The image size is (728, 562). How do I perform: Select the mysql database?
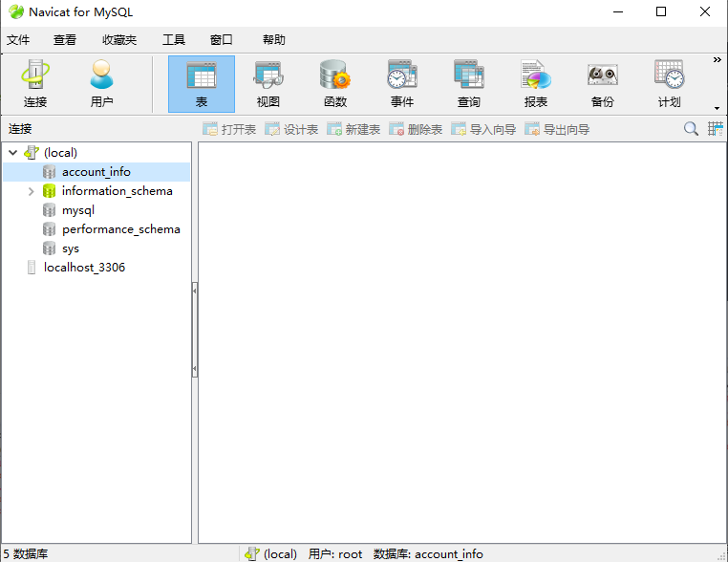[x=78, y=210]
